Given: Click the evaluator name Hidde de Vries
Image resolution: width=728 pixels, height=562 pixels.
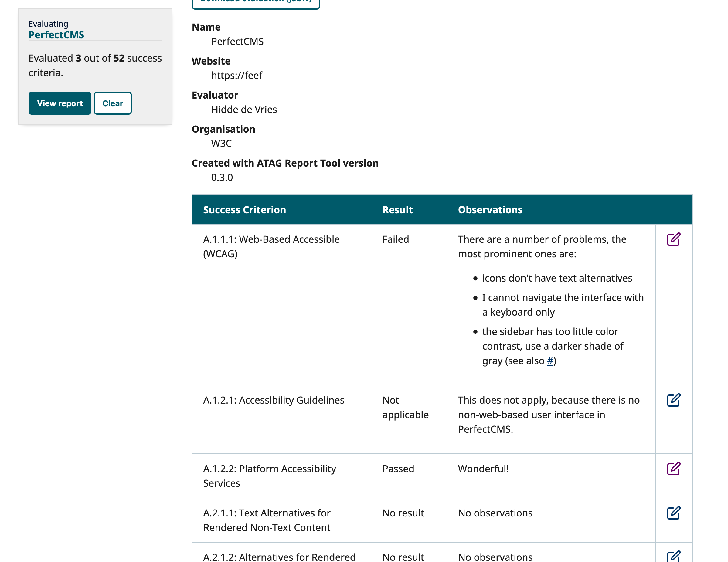Looking at the screenshot, I should tap(244, 109).
